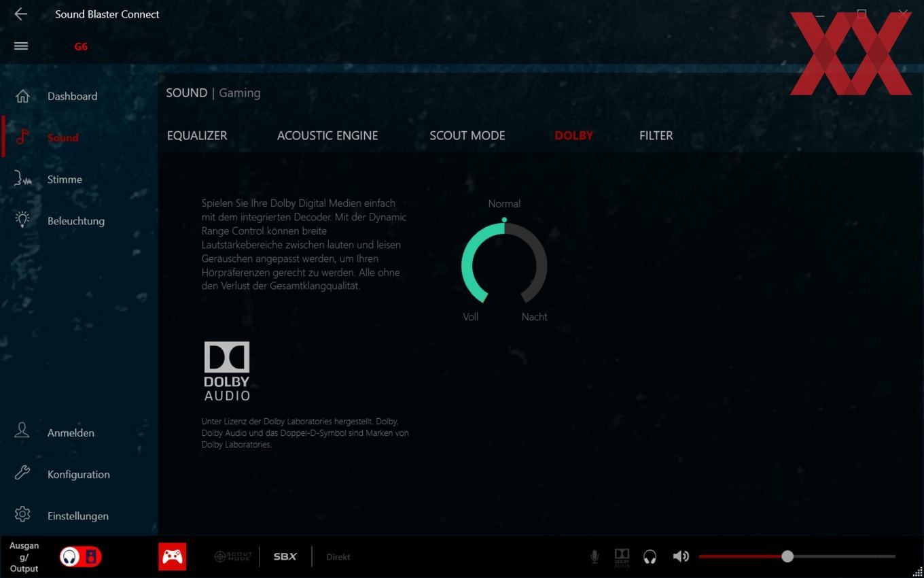Click the Konfiguration wrench icon

(22, 473)
